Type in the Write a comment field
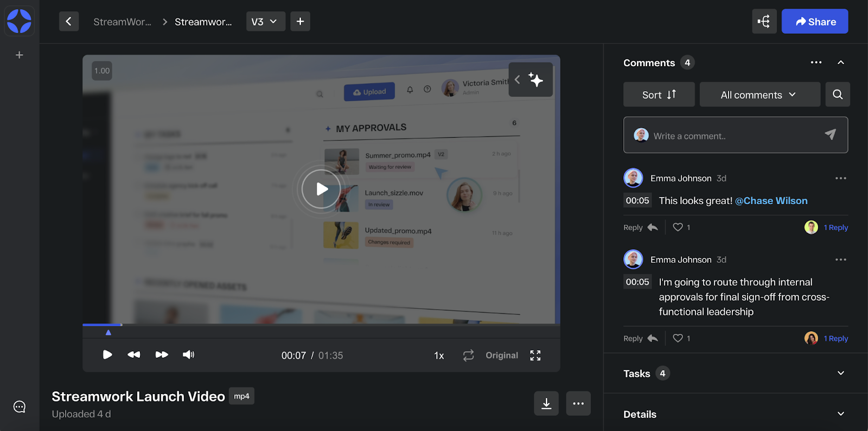 736,135
